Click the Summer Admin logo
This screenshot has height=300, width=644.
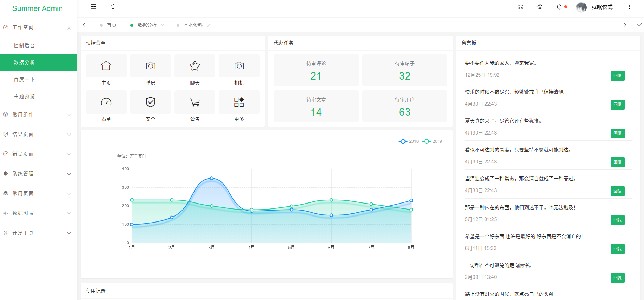(37, 8)
